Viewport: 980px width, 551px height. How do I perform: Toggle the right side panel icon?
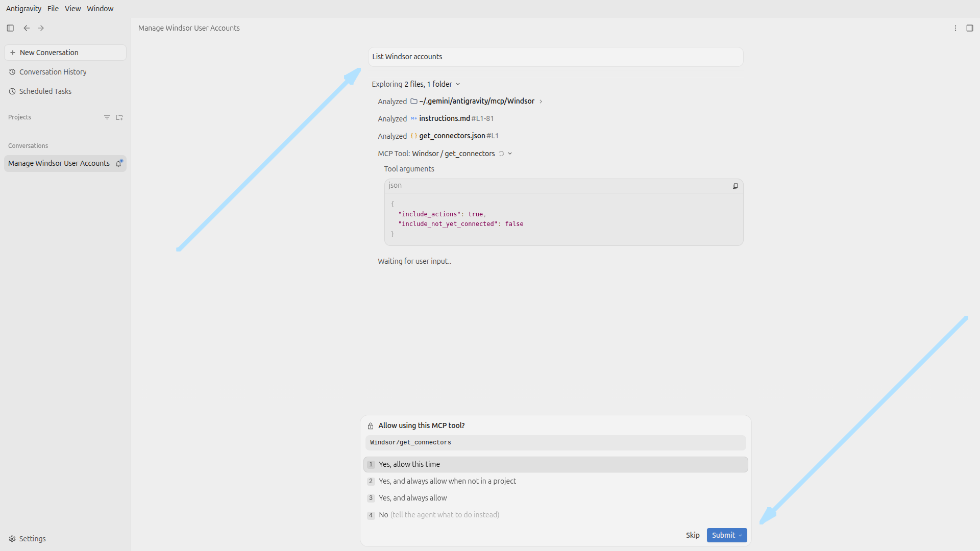[970, 28]
